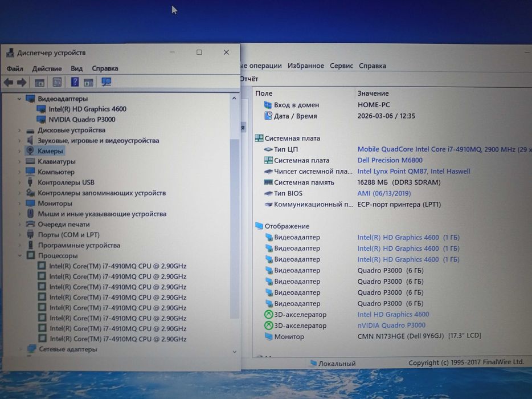Click the Вход в домен Windows icon
The height and width of the screenshot is (399, 532).
click(268, 105)
